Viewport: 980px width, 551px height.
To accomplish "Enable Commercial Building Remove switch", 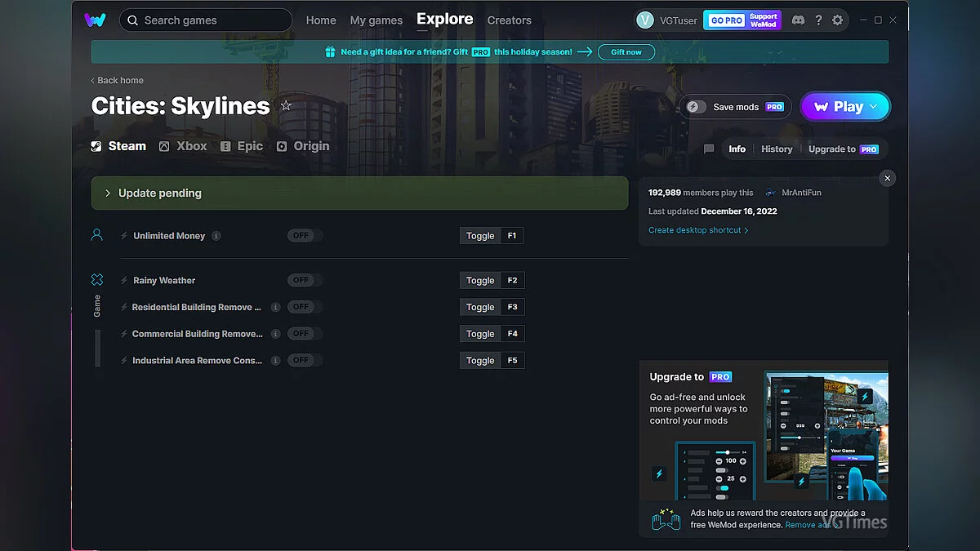I will 305,334.
